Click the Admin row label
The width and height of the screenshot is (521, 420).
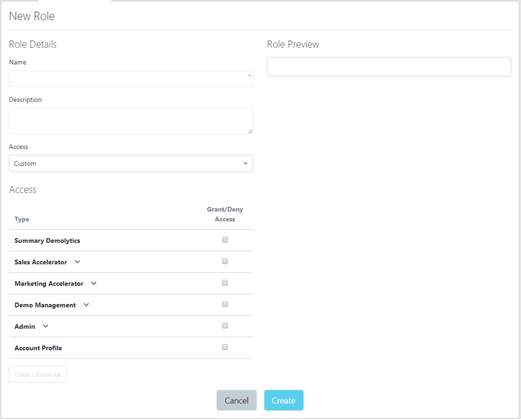point(24,326)
